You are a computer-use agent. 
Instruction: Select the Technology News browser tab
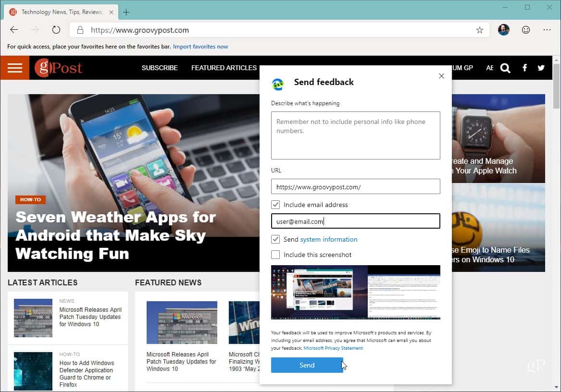click(x=61, y=12)
